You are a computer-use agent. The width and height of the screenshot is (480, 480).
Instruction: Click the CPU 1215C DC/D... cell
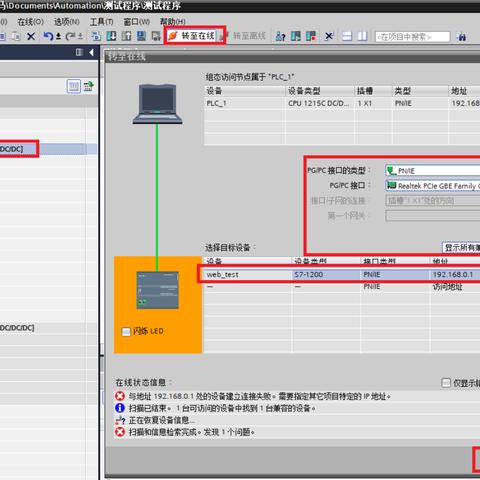[320, 103]
